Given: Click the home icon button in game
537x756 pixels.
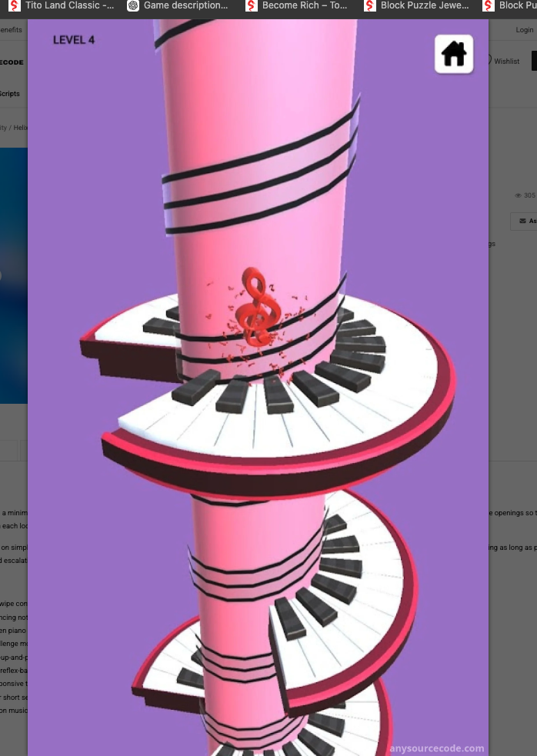Looking at the screenshot, I should tap(454, 54).
